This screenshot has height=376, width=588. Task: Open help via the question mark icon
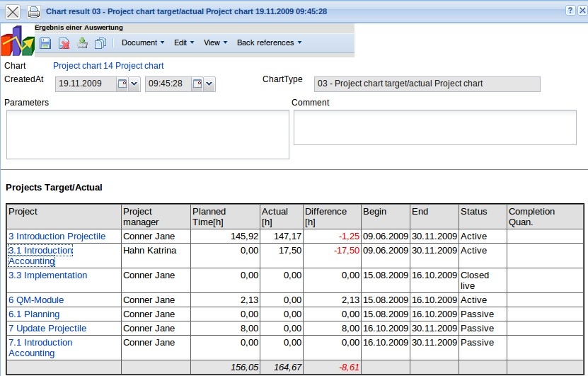[570, 11]
